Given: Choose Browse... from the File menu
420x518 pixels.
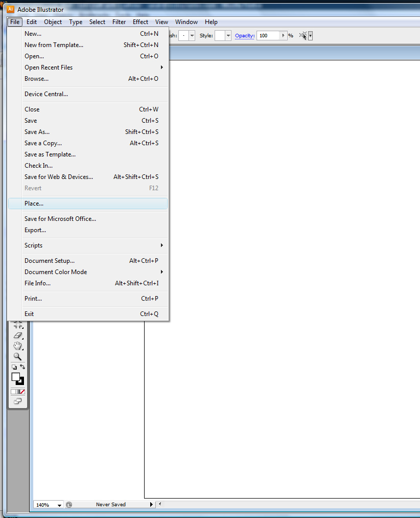Looking at the screenshot, I should pyautogui.click(x=88, y=79).
